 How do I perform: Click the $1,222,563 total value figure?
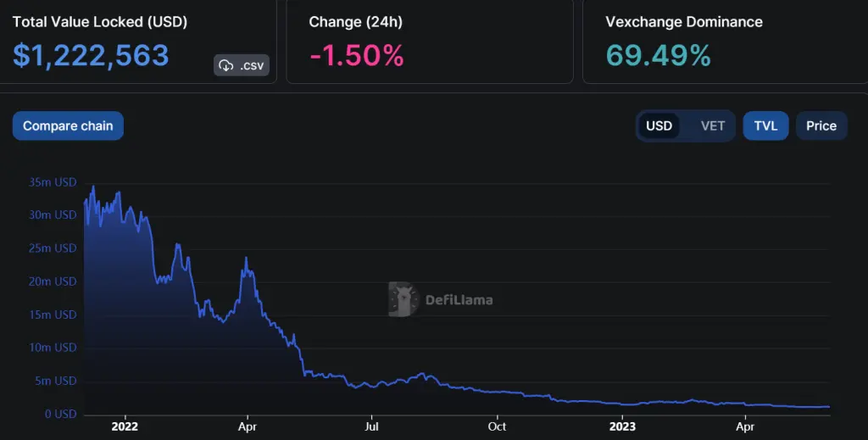coord(91,55)
